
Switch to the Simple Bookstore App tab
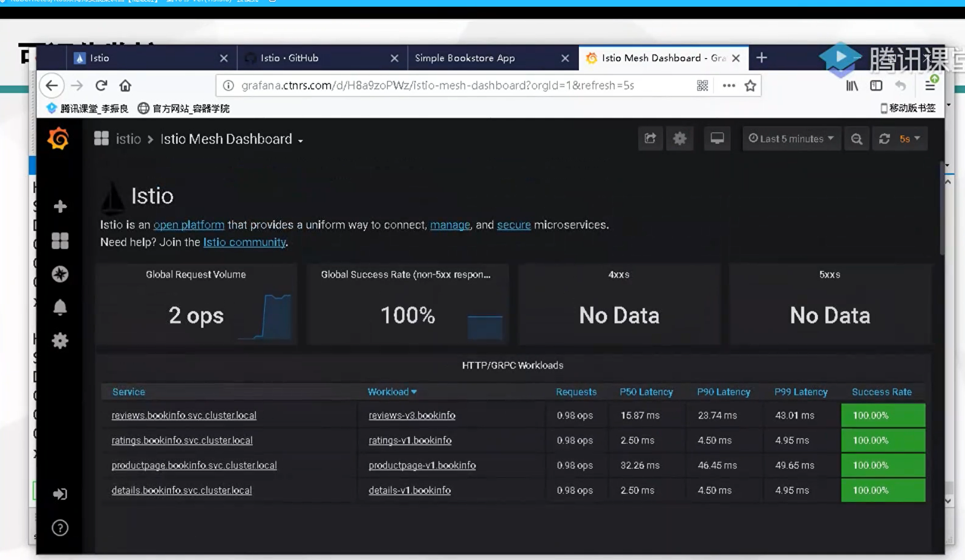tap(465, 58)
